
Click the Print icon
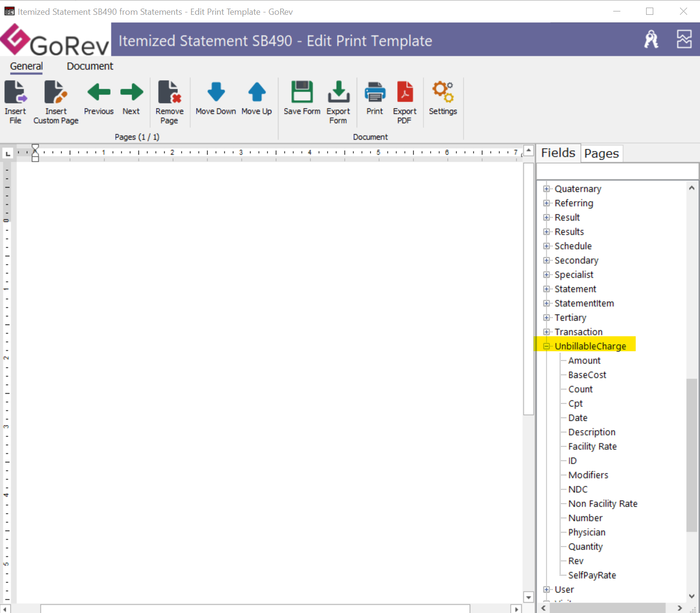point(375,92)
